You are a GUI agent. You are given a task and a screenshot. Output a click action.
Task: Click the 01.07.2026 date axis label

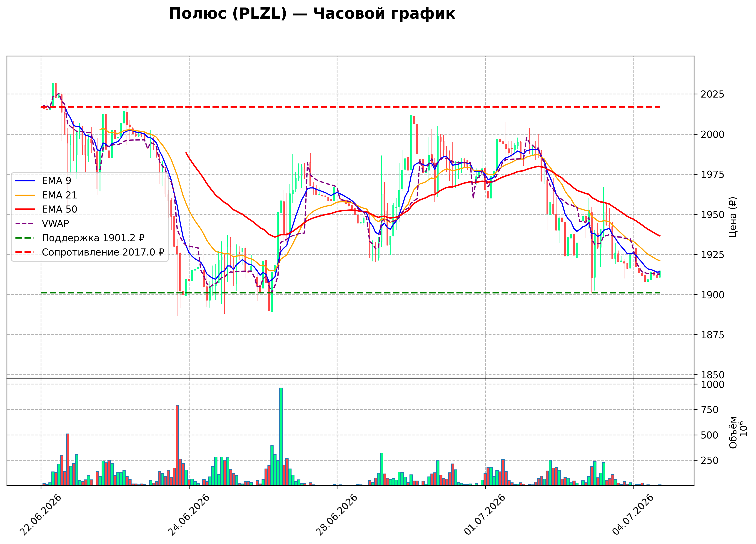coord(485,515)
